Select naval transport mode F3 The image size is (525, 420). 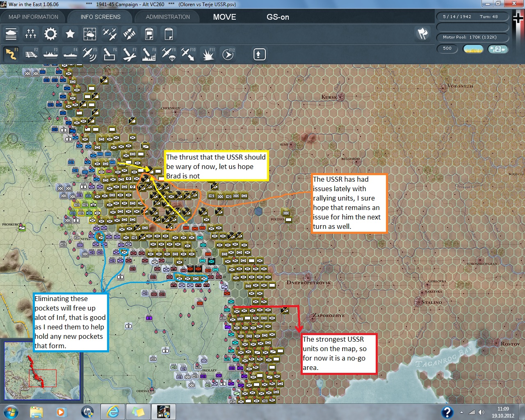pos(50,54)
